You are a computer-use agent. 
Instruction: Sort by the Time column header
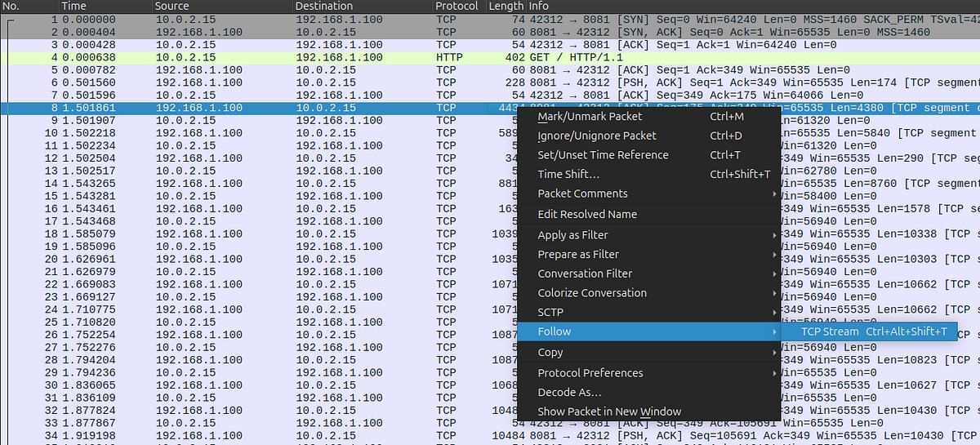(x=106, y=6)
